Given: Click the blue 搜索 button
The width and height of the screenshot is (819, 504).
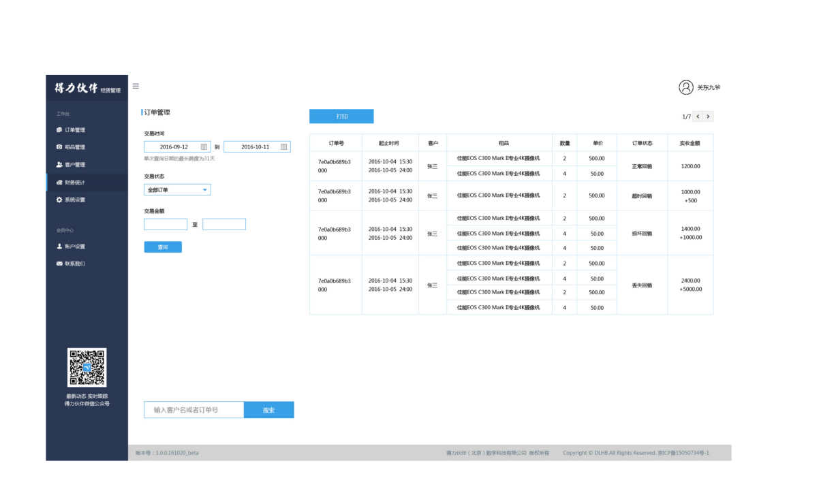Looking at the screenshot, I should [x=268, y=410].
